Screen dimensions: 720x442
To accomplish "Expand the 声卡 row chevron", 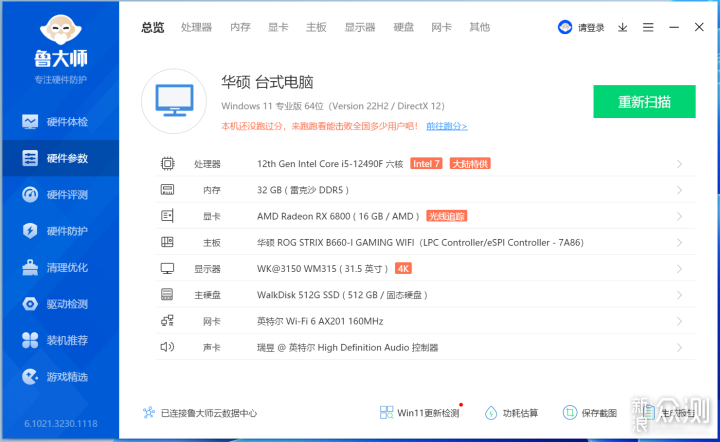I will pos(680,347).
